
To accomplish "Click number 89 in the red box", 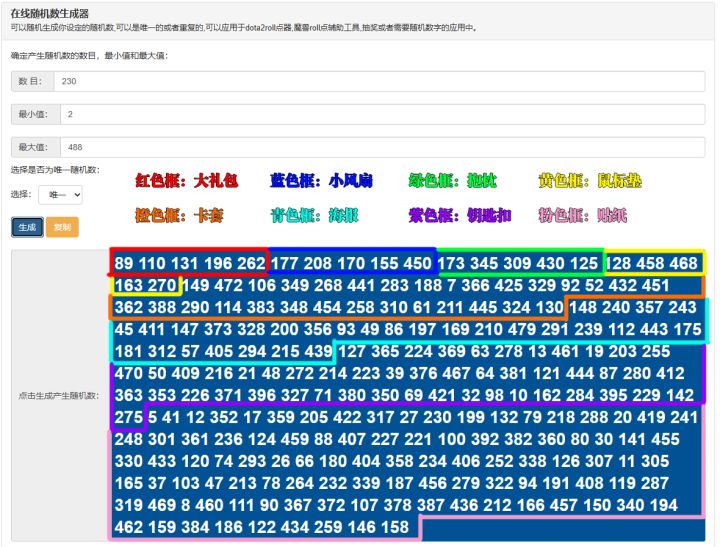I will 124,264.
